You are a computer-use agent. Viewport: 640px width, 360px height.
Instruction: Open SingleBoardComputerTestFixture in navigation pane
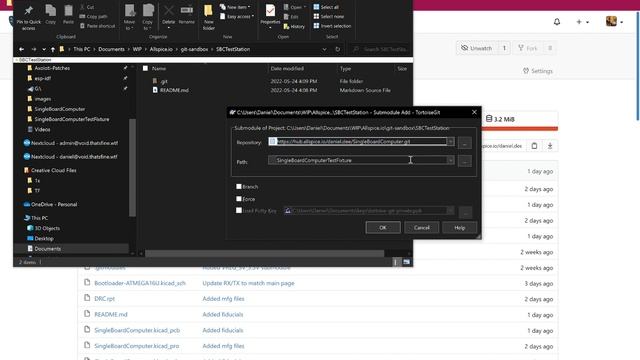coord(71,120)
